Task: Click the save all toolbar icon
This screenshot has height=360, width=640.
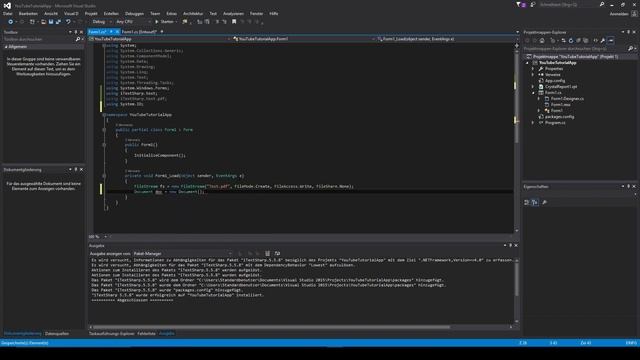Action: click(58, 22)
